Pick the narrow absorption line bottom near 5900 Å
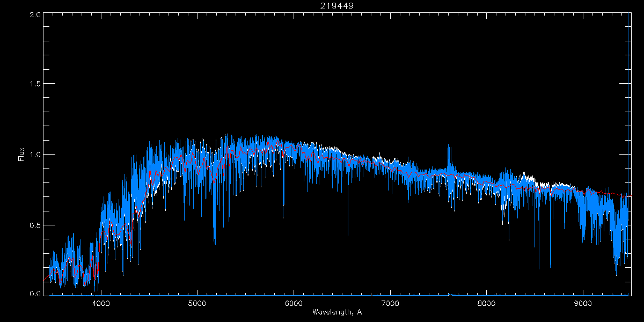 [283, 217]
